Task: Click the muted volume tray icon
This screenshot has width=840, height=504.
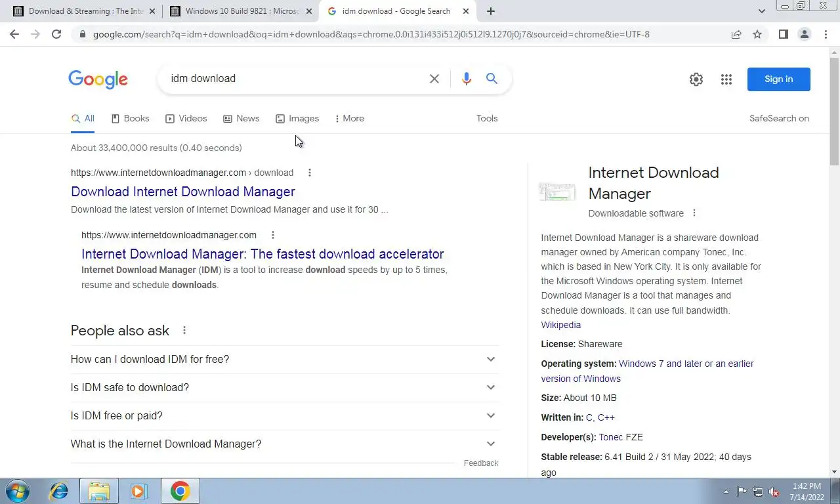Action: coord(774,492)
